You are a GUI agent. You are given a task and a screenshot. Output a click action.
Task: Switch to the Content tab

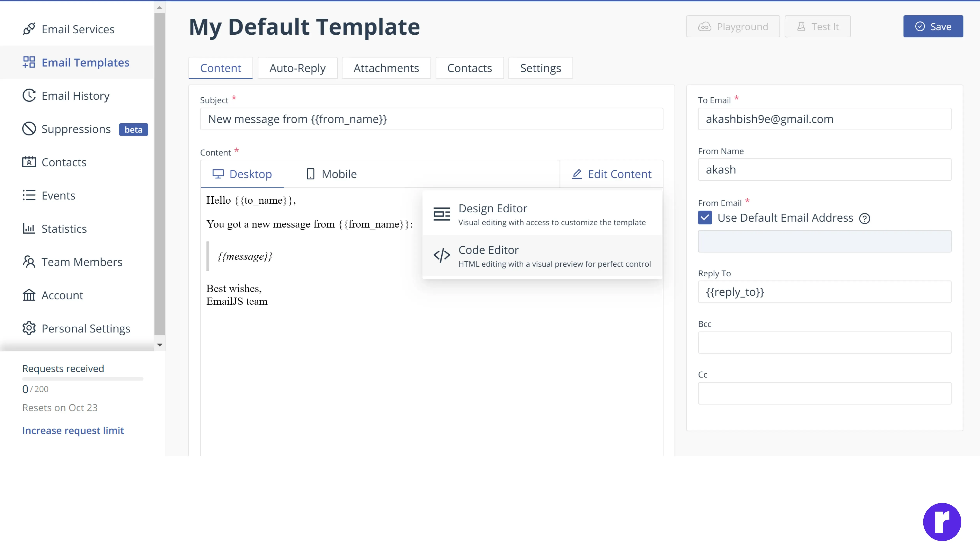point(221,68)
